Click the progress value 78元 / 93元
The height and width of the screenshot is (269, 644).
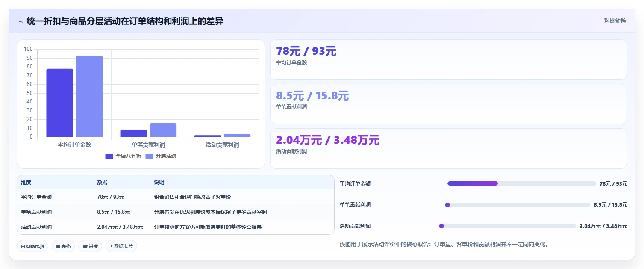coord(613,184)
